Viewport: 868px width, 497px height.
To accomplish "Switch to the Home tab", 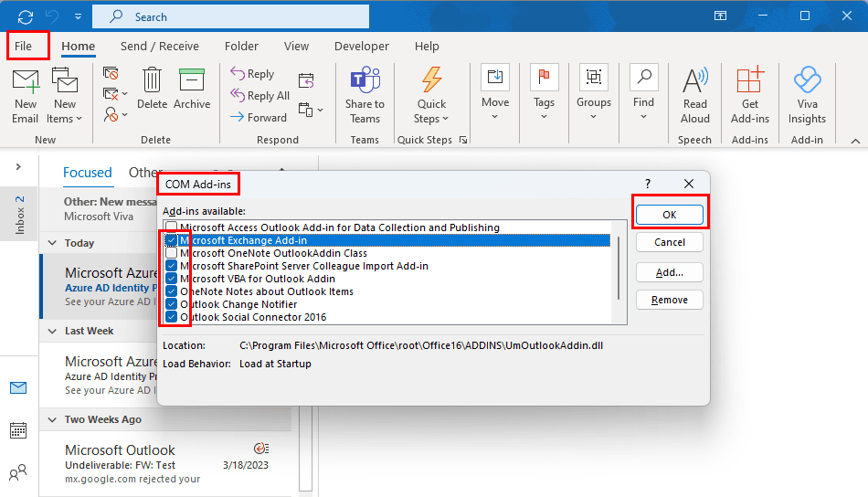I will (x=78, y=46).
